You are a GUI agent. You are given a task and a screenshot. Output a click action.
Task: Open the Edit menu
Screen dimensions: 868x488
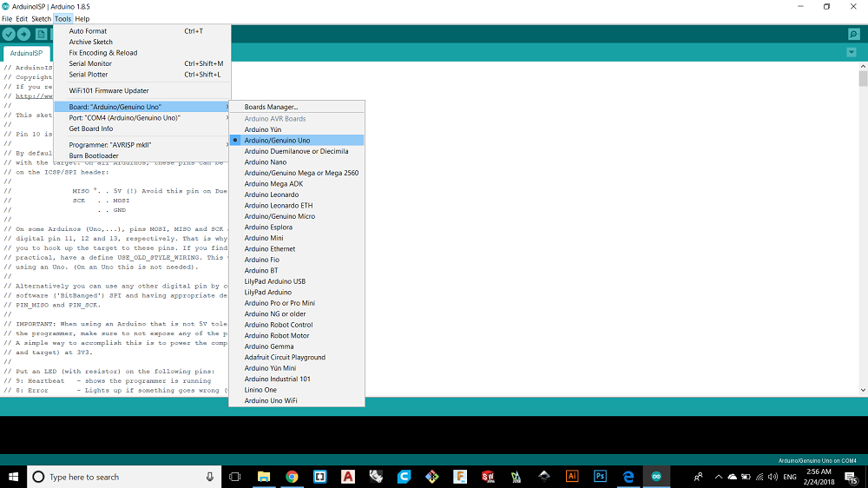[22, 19]
